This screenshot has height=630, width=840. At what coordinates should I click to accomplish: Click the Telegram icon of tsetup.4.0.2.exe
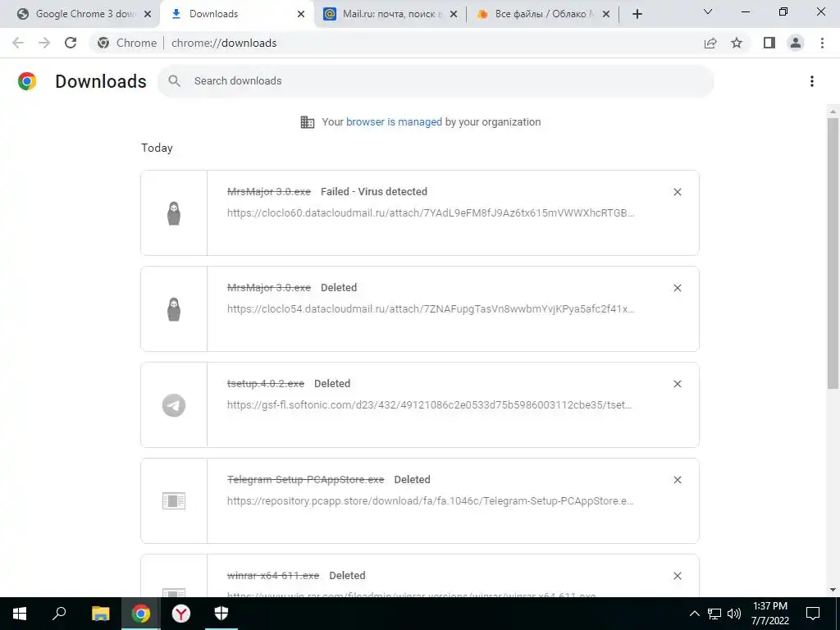click(x=174, y=405)
